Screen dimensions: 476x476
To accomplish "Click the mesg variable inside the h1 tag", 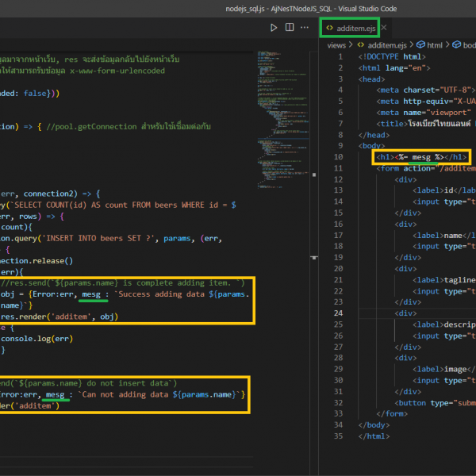I will pyautogui.click(x=420, y=157).
